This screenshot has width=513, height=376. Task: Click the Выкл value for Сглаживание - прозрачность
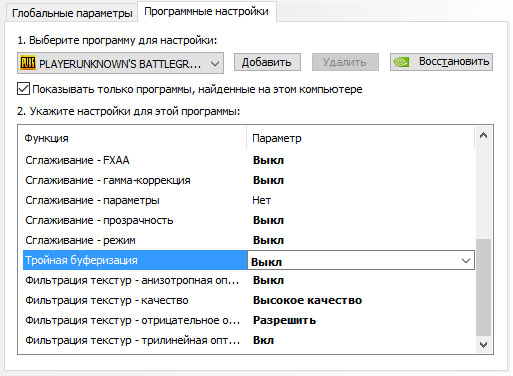[268, 220]
